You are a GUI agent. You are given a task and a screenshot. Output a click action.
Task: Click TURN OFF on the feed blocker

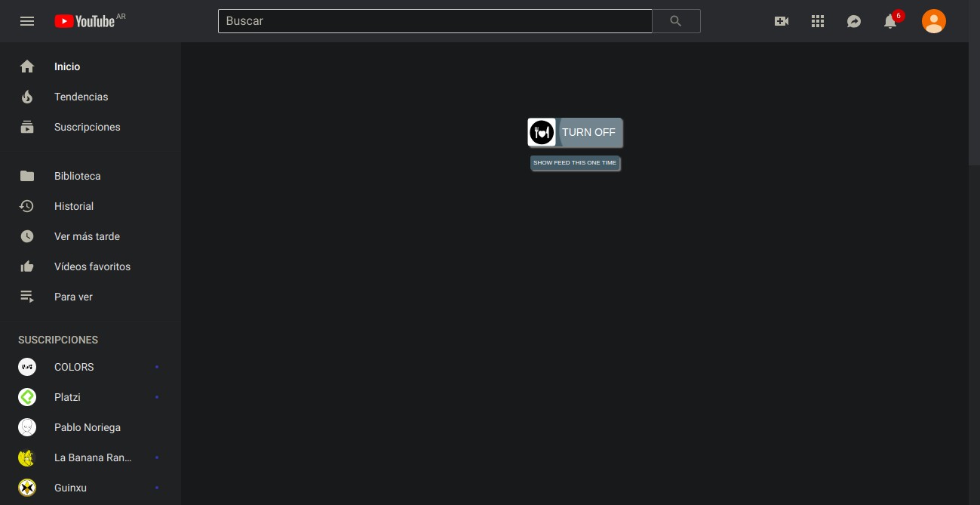pos(588,132)
